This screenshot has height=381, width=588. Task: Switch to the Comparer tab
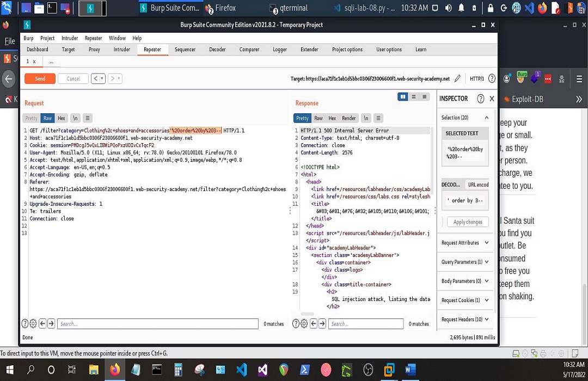249,50
